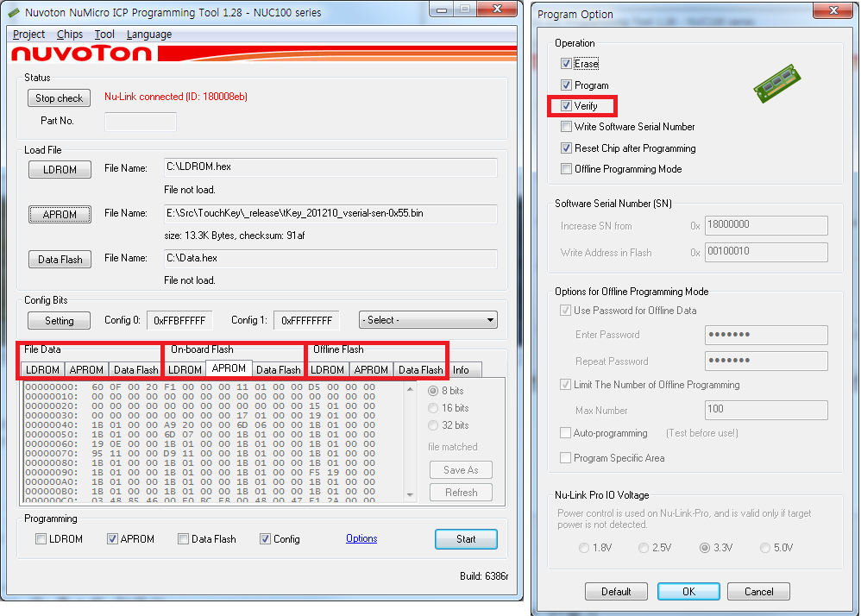Switch to Offline Flash LDROM tab

[x=327, y=370]
